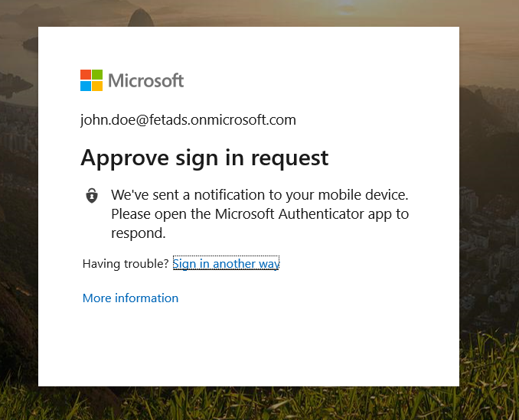Image resolution: width=519 pixels, height=420 pixels.
Task: Click the yellow square of Microsoft logo
Action: (97, 86)
